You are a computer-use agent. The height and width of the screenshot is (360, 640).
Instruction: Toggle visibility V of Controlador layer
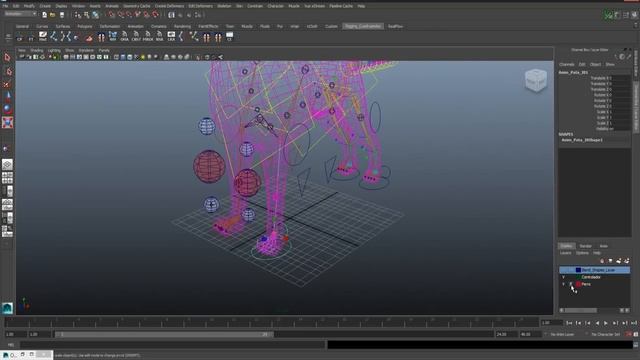(564, 277)
